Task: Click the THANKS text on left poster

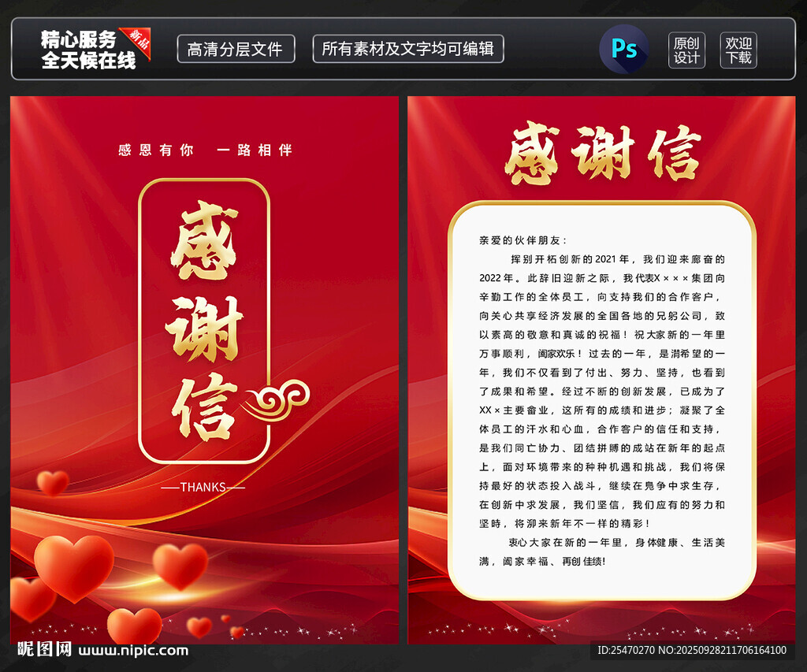Action: point(203,488)
